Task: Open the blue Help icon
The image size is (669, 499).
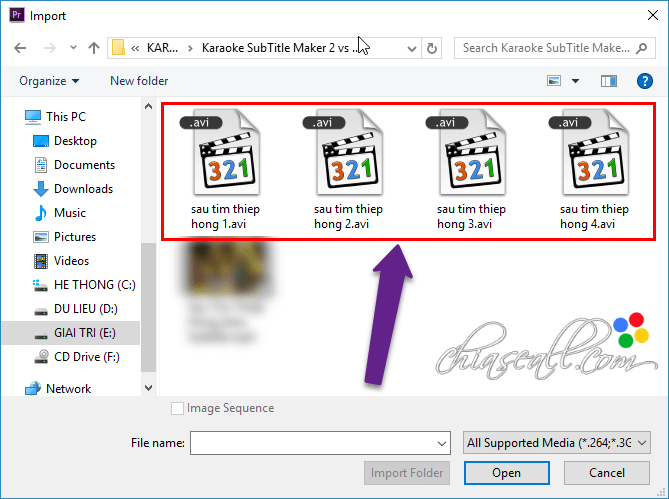Action: [645, 81]
